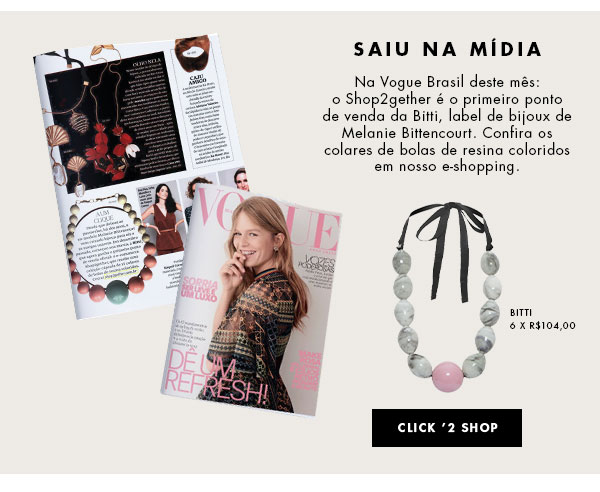Image resolution: width=600 pixels, height=492 pixels.
Task: Click the pink bead on the necklace
Action: pos(447,376)
